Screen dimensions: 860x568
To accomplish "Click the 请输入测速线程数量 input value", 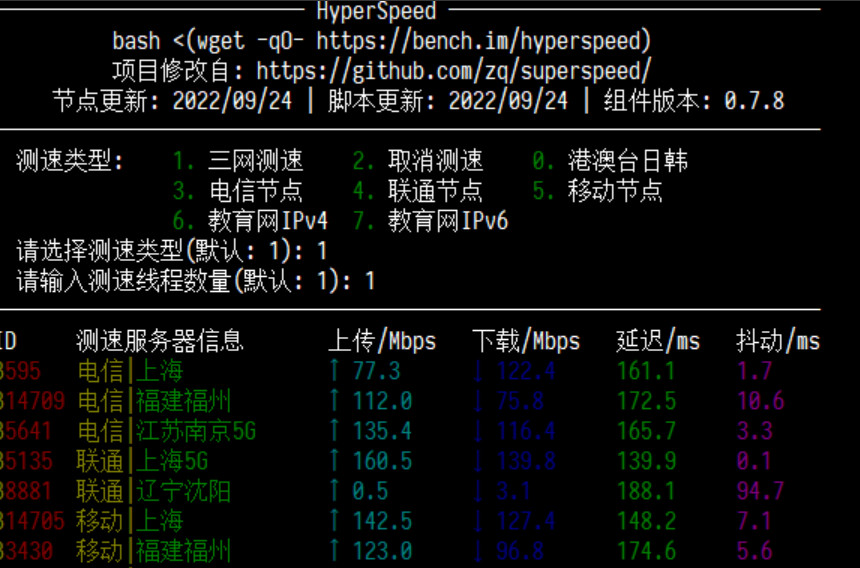I will point(370,281).
